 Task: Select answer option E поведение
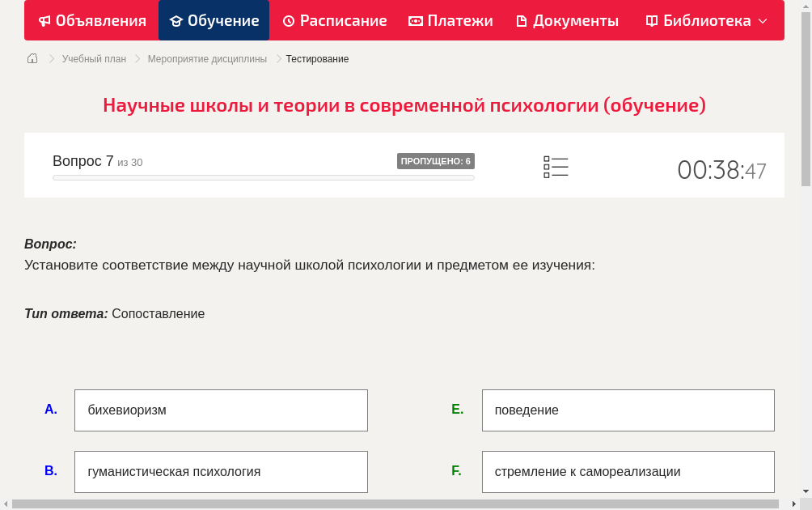(628, 410)
